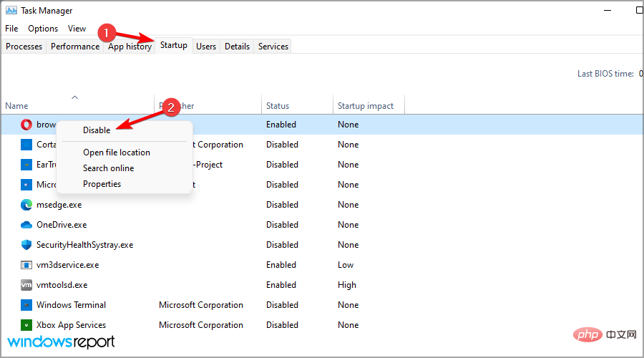Open the Options menu
The height and width of the screenshot is (358, 644).
pyautogui.click(x=43, y=29)
